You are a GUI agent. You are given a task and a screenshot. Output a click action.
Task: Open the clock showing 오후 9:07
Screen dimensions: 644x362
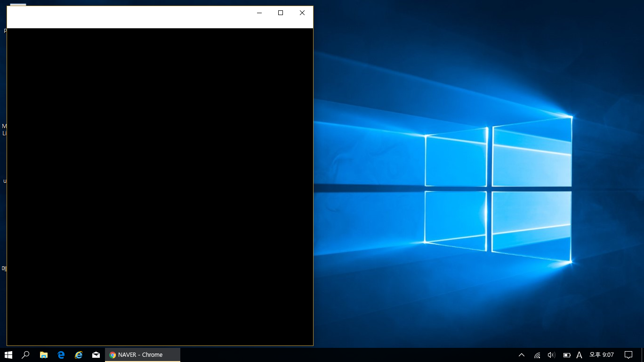602,355
